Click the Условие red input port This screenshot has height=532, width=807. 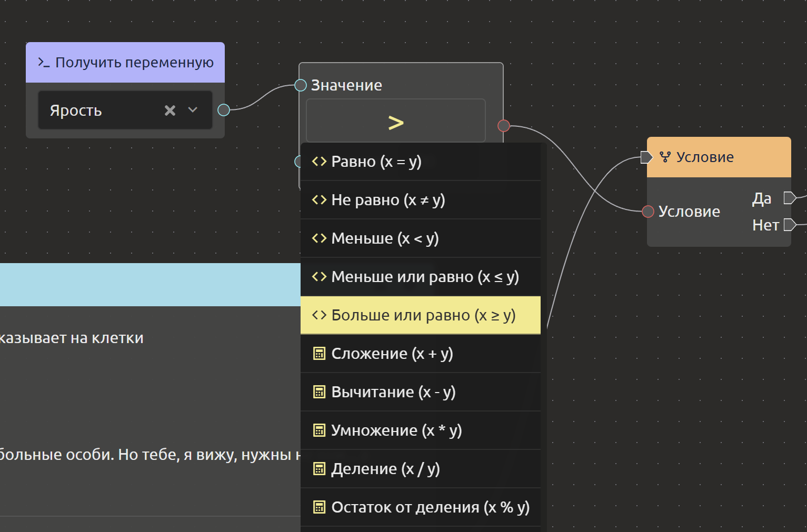(648, 212)
